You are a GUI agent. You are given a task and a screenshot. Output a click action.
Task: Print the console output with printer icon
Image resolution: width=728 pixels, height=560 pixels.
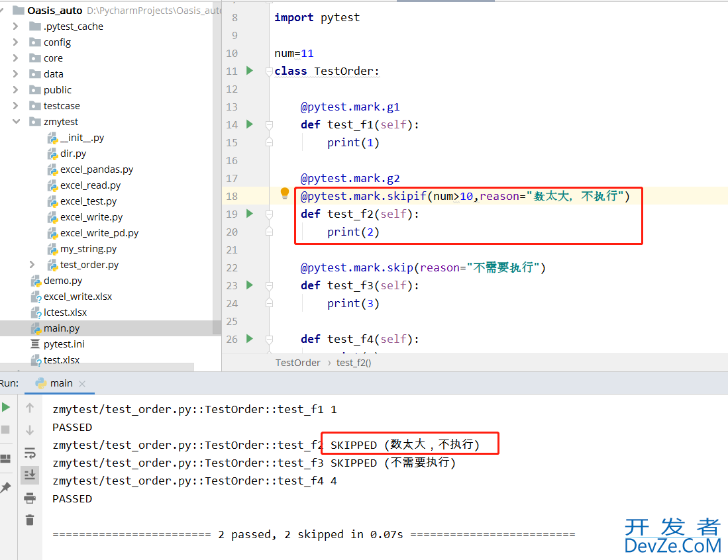(30, 498)
